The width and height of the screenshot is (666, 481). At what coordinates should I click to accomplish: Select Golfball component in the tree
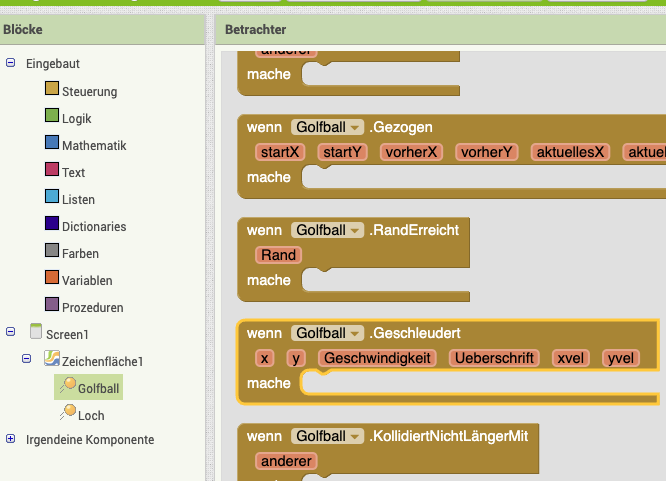coord(99,387)
